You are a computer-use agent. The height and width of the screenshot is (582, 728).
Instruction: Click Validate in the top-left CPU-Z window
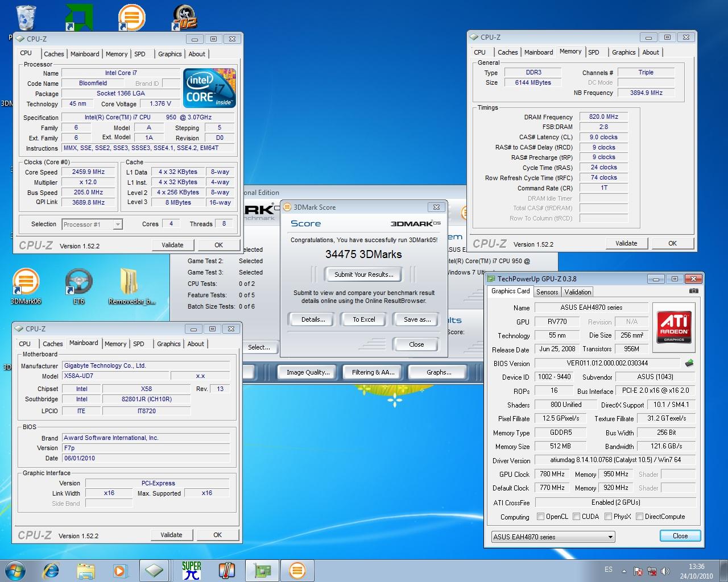pos(172,245)
